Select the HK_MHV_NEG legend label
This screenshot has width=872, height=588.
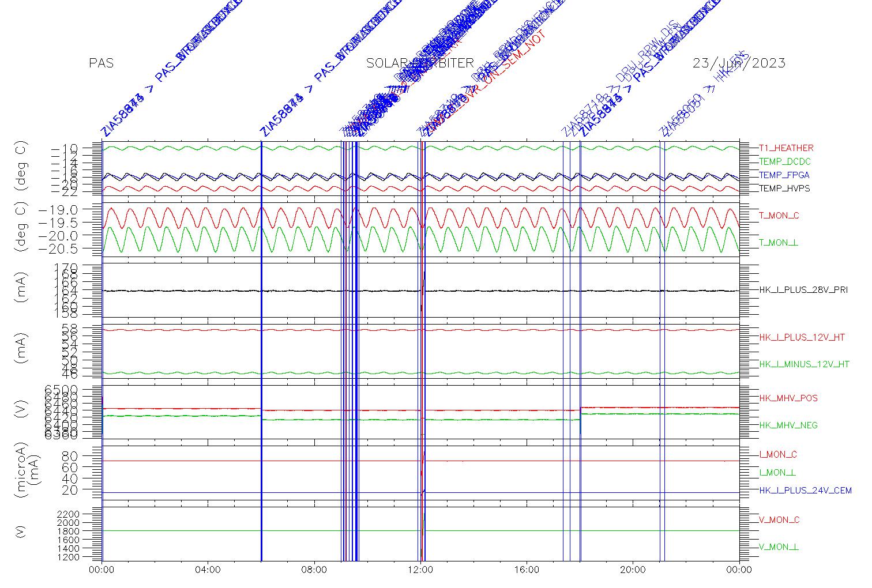(788, 425)
